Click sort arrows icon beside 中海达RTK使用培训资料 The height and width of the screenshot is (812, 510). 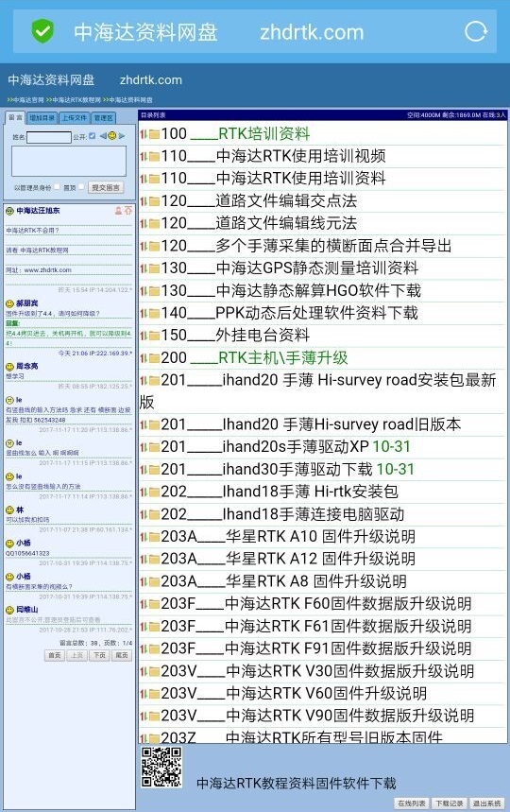(144, 180)
